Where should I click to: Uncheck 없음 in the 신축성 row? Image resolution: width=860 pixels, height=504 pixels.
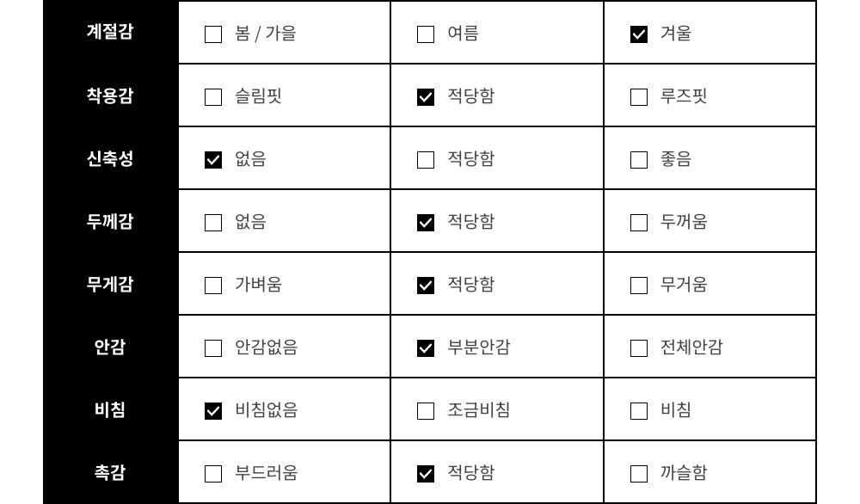pyautogui.click(x=212, y=160)
